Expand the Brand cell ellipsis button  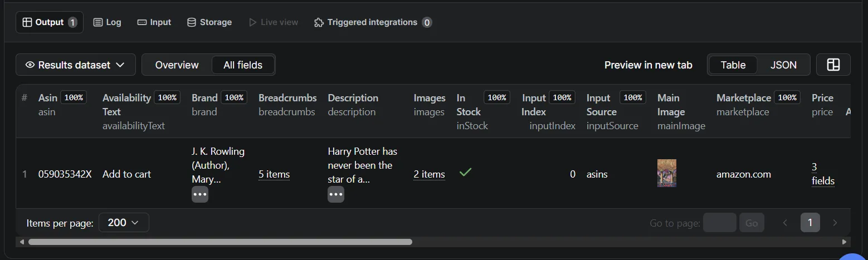(200, 194)
